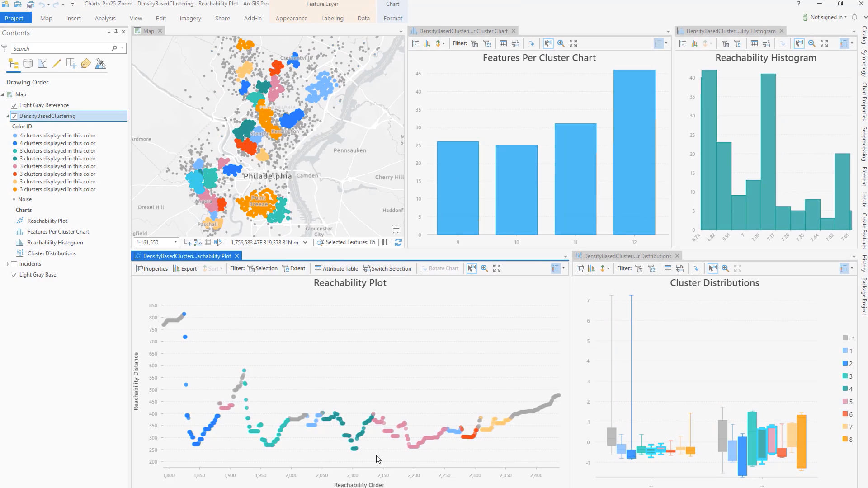
Task: Open the Analysis ribbon tab
Action: (105, 18)
